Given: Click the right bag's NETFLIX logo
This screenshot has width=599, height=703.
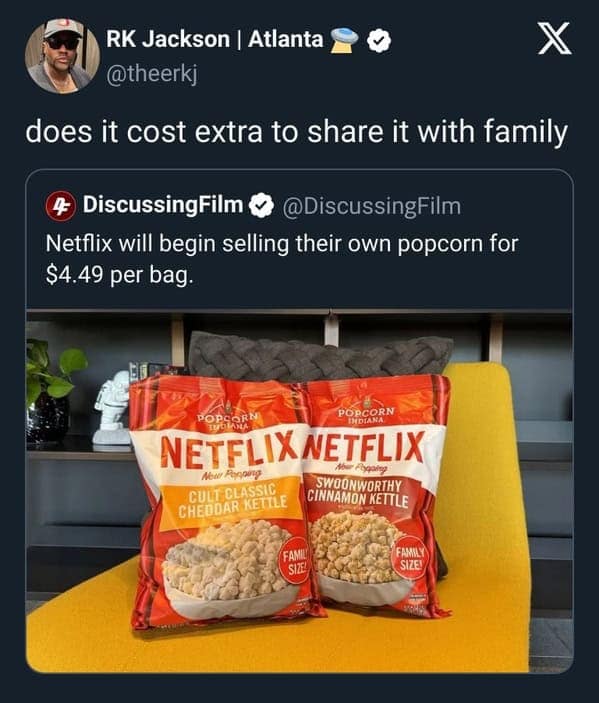Looking at the screenshot, I should [x=364, y=447].
